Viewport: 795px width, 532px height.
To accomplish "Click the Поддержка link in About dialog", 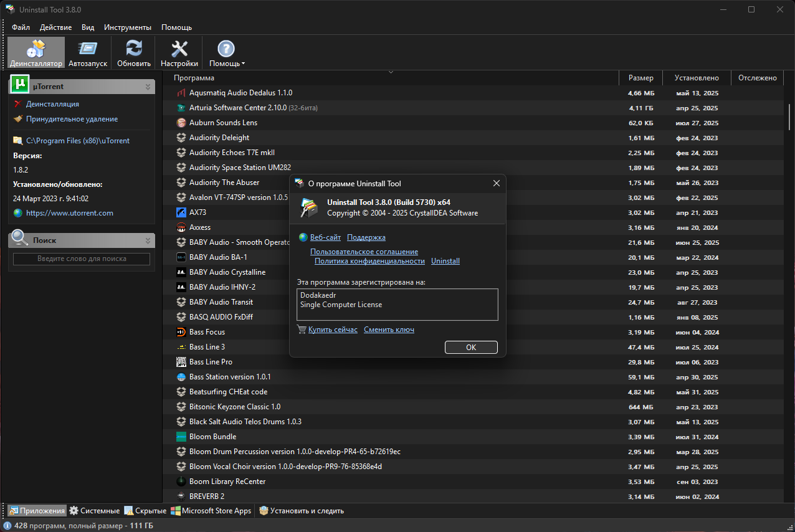I will pyautogui.click(x=366, y=237).
